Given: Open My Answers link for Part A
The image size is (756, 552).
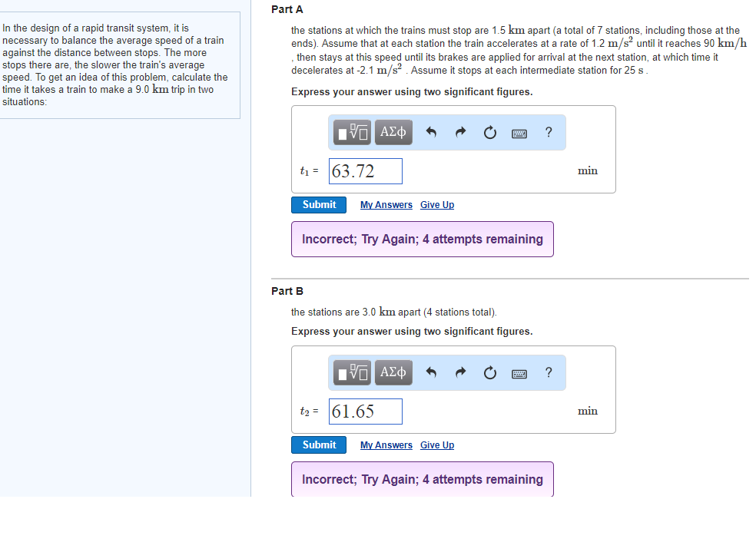Looking at the screenshot, I should click(386, 205).
